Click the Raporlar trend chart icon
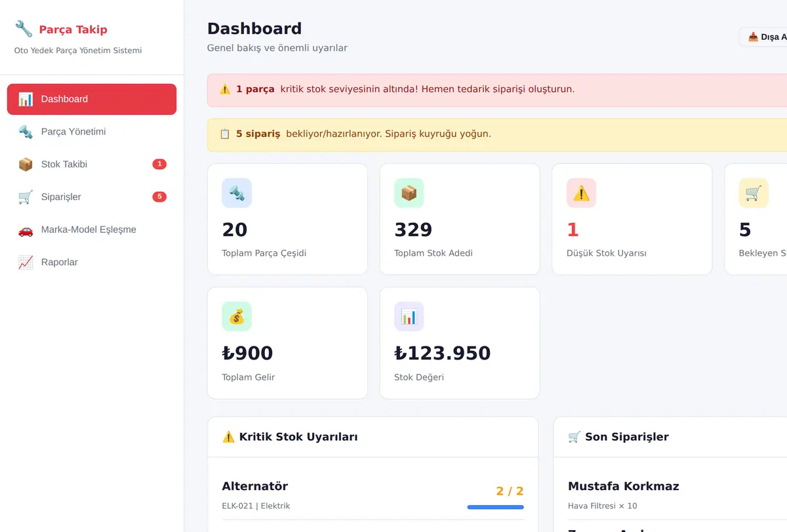Image resolution: width=787 pixels, height=532 pixels. coord(26,262)
